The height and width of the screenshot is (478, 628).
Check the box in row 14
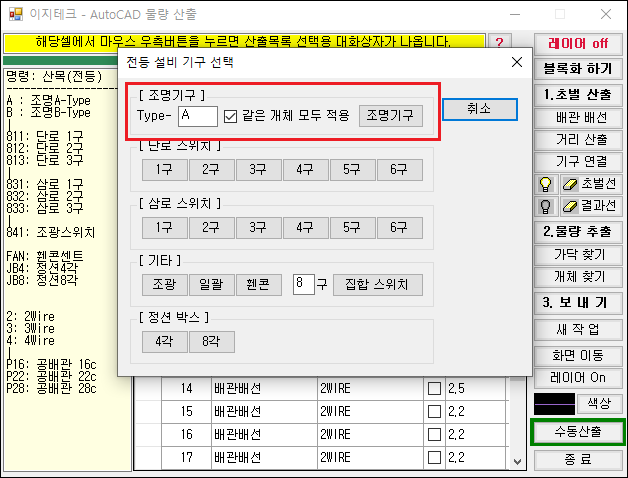click(435, 388)
